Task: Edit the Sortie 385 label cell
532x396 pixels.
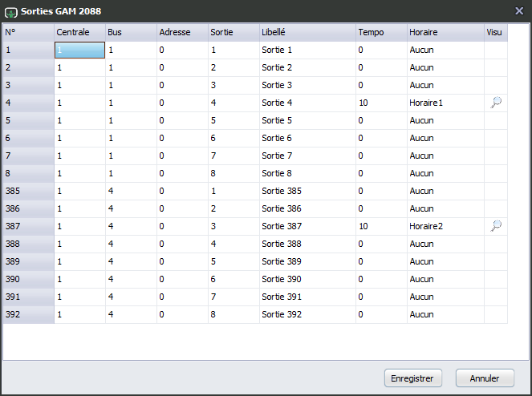Action: coord(307,192)
